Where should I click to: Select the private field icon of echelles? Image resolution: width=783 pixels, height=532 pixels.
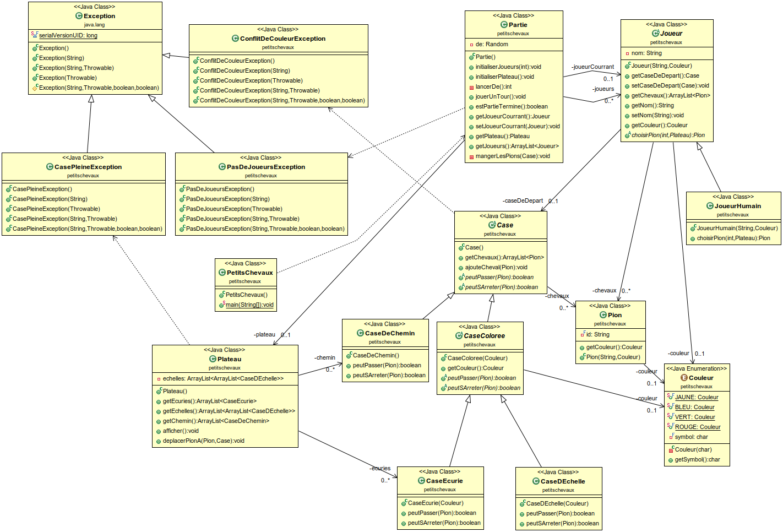159,379
